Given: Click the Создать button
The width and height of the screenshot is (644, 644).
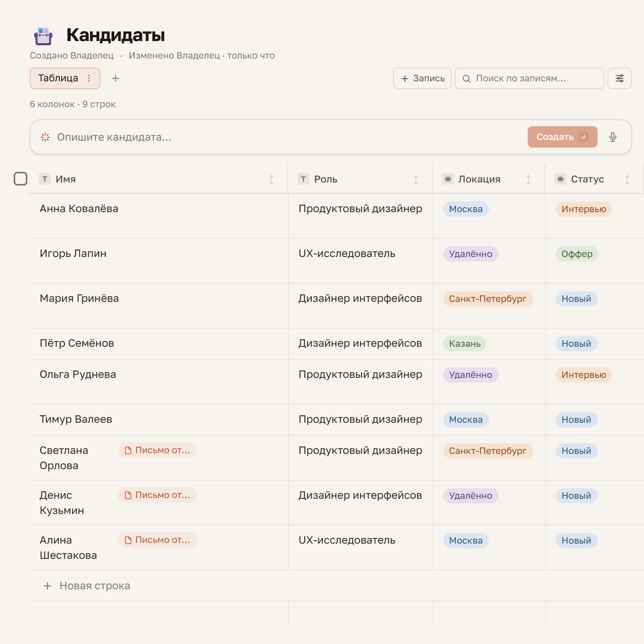Looking at the screenshot, I should [x=562, y=137].
